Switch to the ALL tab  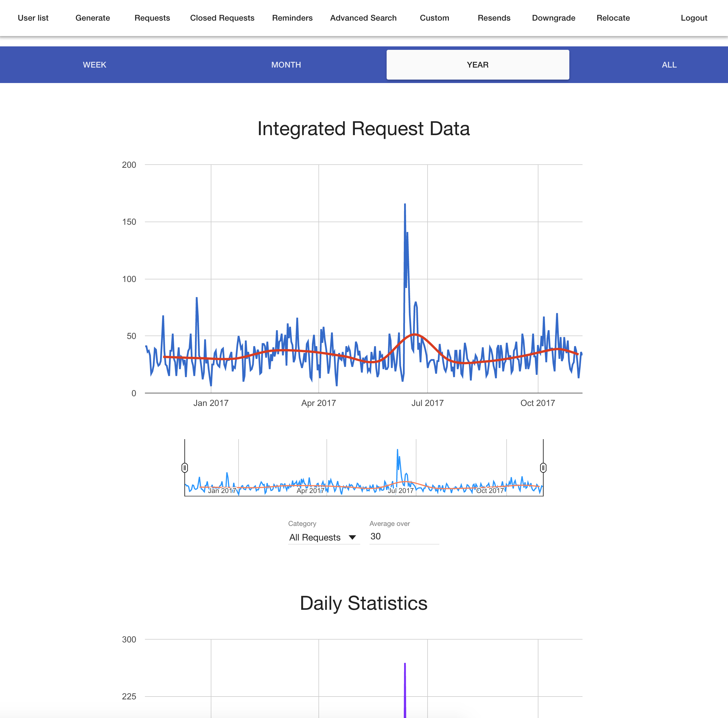tap(669, 65)
